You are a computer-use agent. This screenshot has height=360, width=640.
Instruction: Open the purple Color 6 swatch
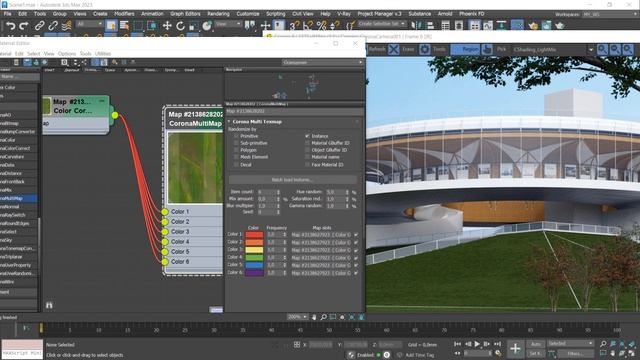(x=254, y=273)
